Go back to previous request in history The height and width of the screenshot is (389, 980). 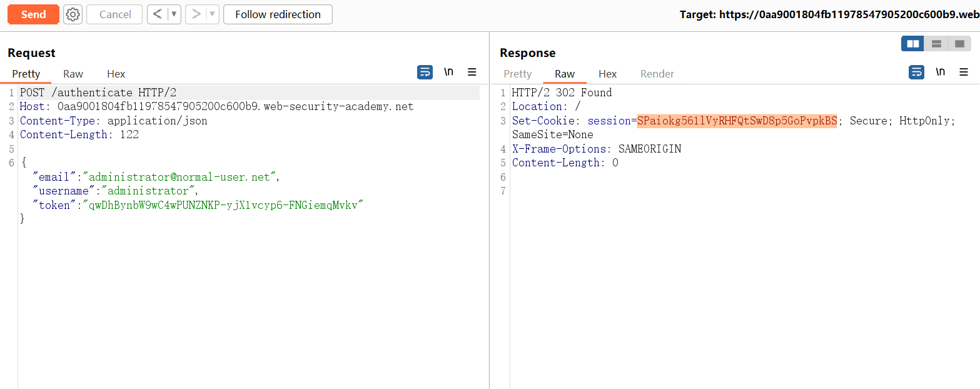click(x=158, y=14)
